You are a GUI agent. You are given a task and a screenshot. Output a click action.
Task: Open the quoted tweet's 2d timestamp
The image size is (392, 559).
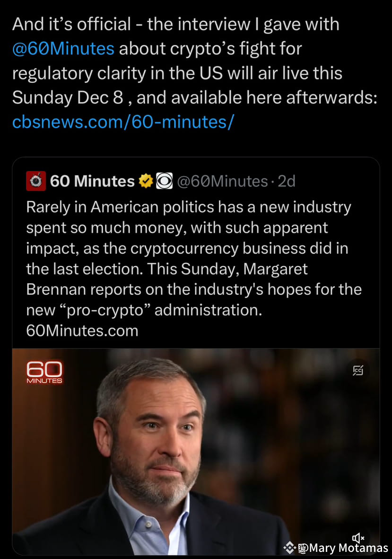286,181
